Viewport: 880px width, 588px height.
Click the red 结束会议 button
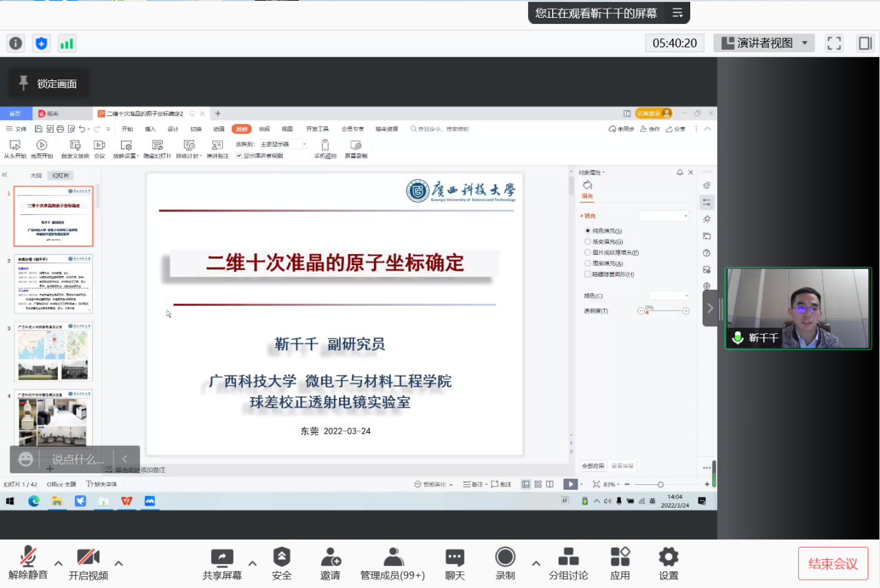pos(833,564)
